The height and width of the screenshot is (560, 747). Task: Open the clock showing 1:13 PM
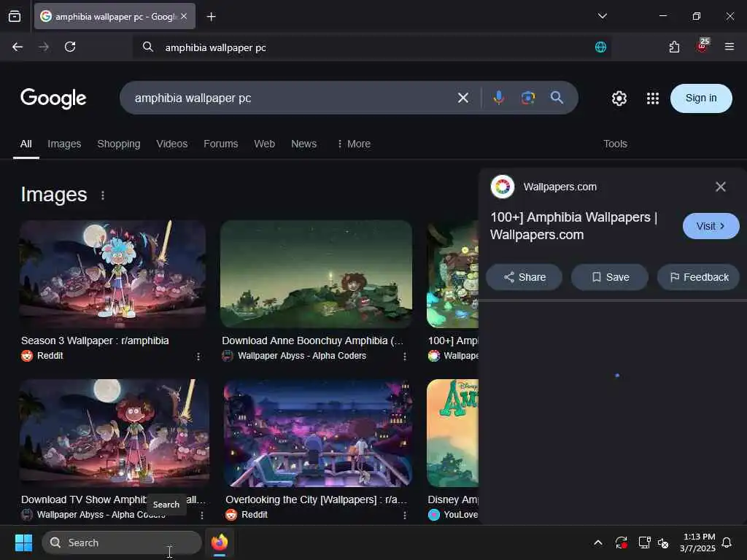697,542
